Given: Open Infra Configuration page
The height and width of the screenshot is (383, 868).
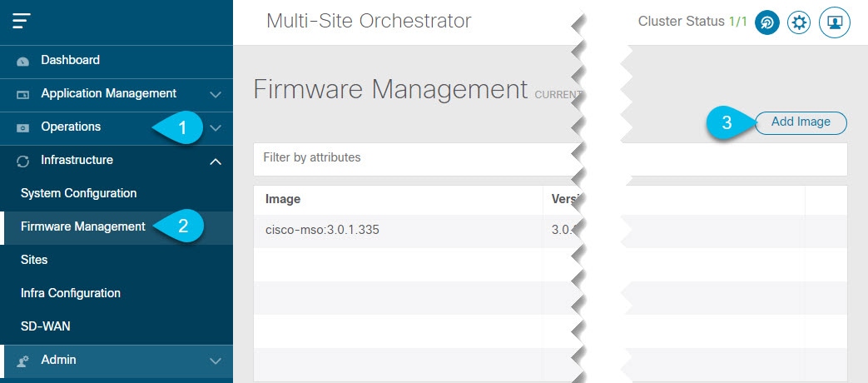Looking at the screenshot, I should [x=70, y=293].
